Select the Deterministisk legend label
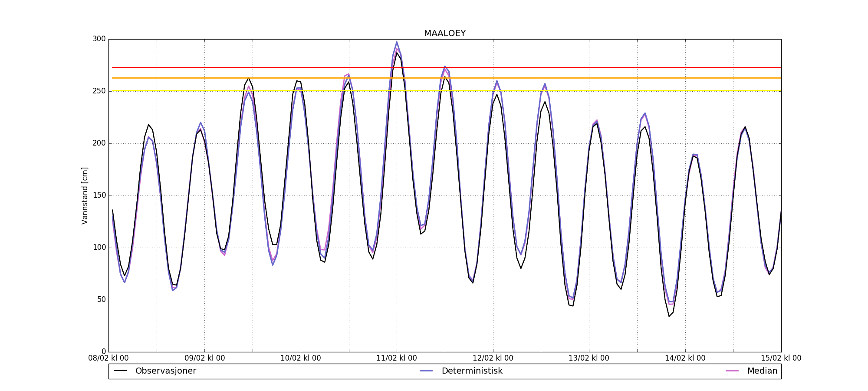This screenshot has width=868, height=391. pos(472,371)
